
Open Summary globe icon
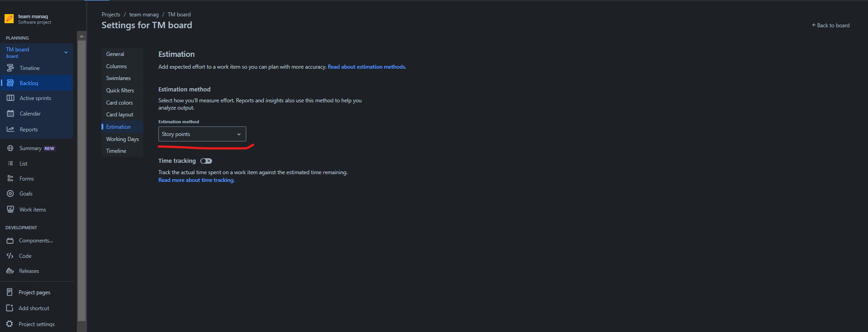point(10,148)
